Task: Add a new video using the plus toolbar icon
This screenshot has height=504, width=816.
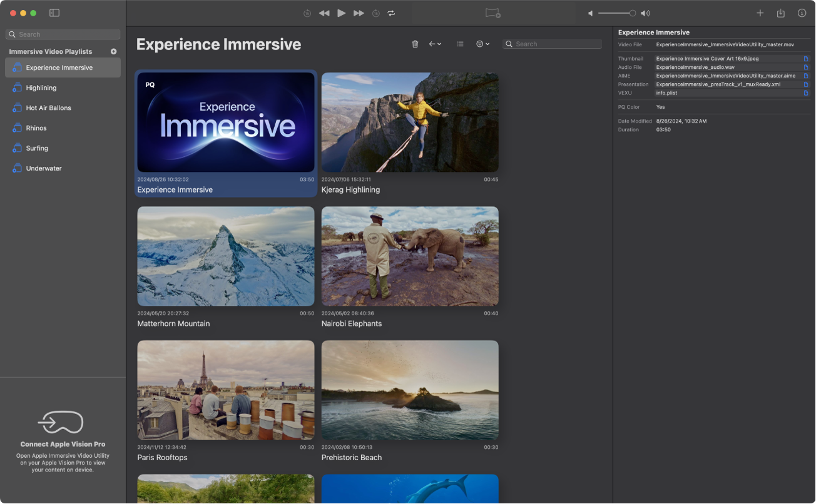Action: click(x=760, y=13)
